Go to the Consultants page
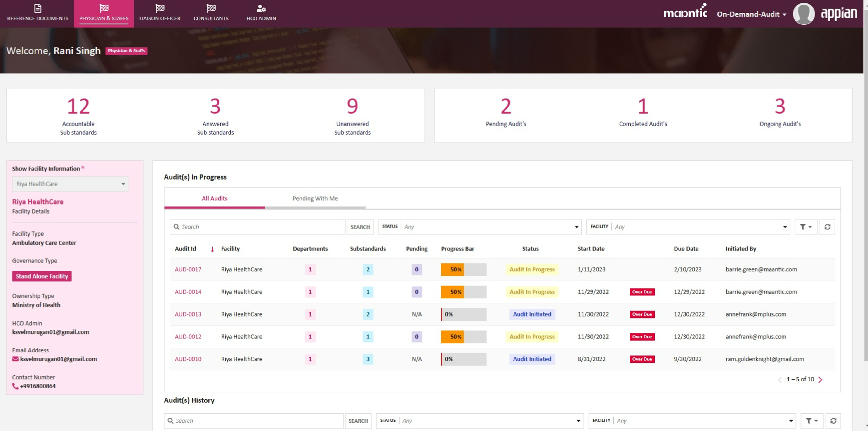 pos(211,14)
